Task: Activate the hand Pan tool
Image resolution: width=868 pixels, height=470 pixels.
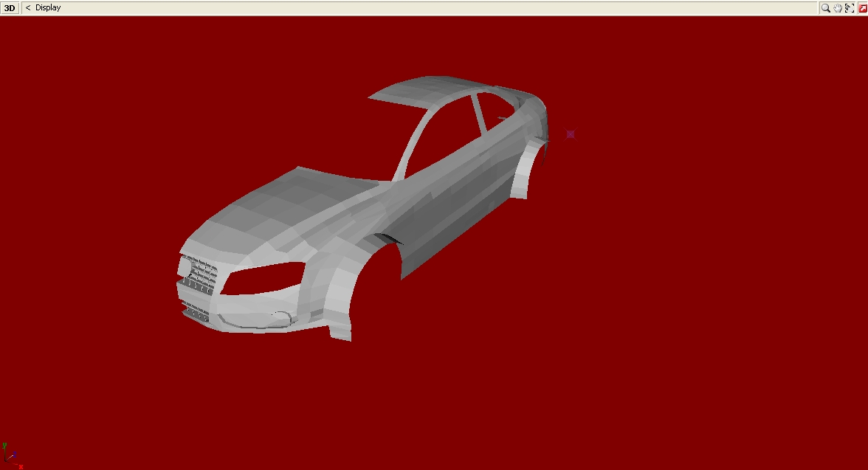Action: click(838, 7)
